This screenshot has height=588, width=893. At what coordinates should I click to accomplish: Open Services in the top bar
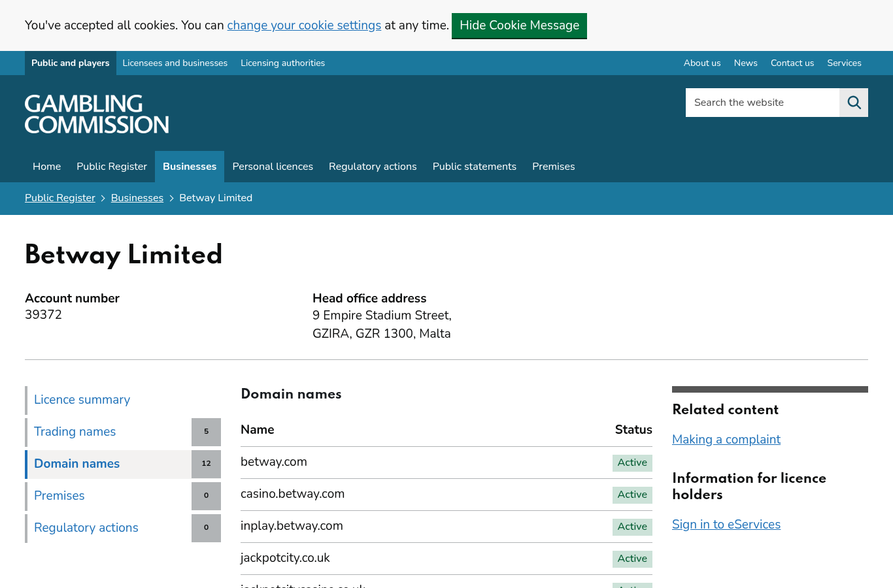[844, 63]
